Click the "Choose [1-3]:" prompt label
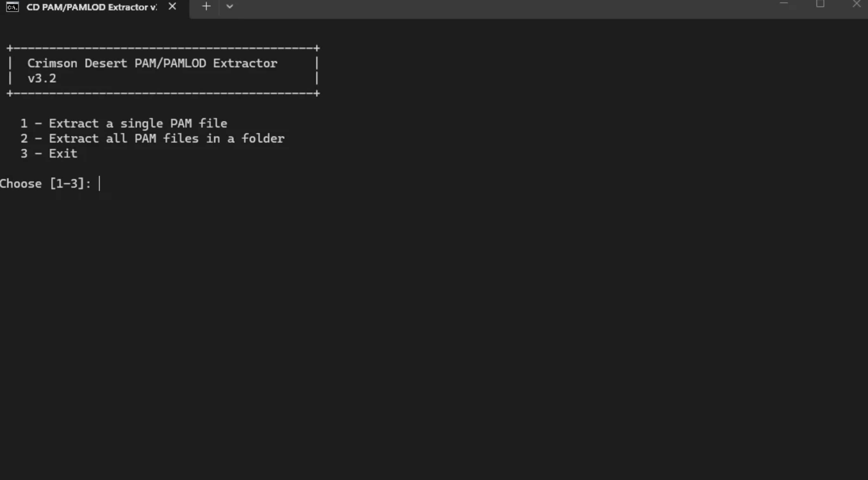 click(x=45, y=184)
